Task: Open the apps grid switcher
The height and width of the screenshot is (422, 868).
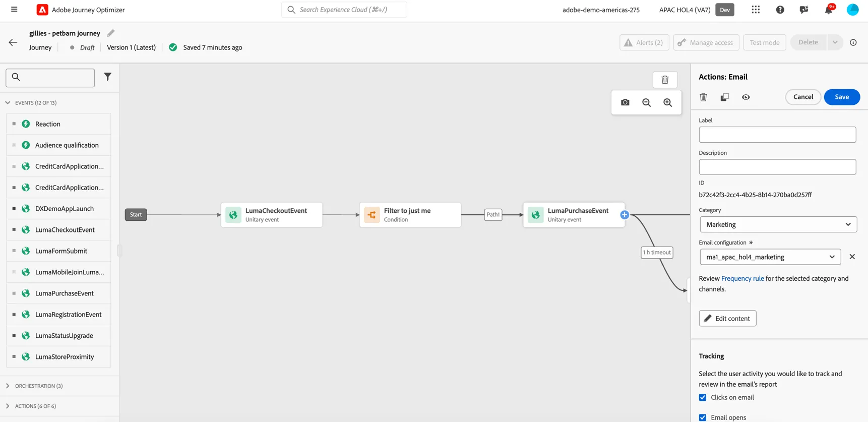Action: tap(756, 10)
